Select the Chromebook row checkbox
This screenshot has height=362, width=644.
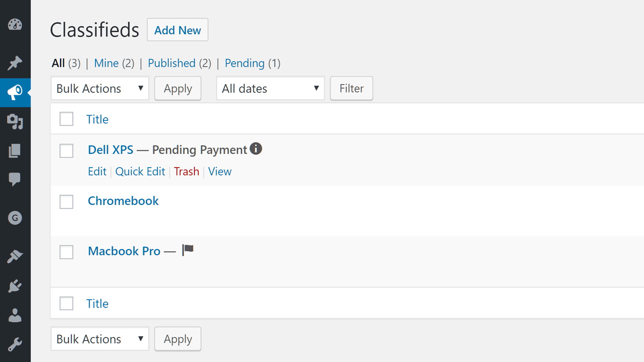point(66,202)
